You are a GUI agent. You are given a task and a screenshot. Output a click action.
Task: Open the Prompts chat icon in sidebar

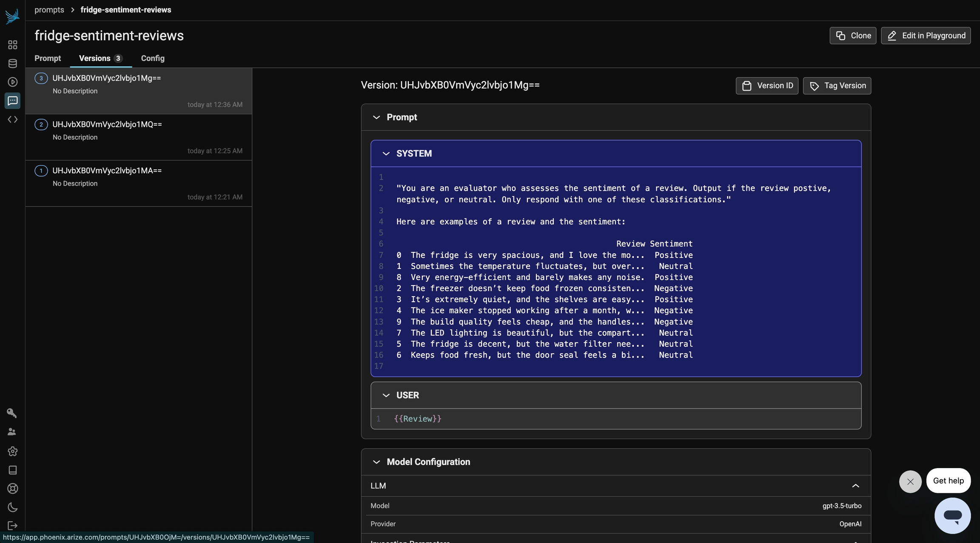tap(13, 101)
